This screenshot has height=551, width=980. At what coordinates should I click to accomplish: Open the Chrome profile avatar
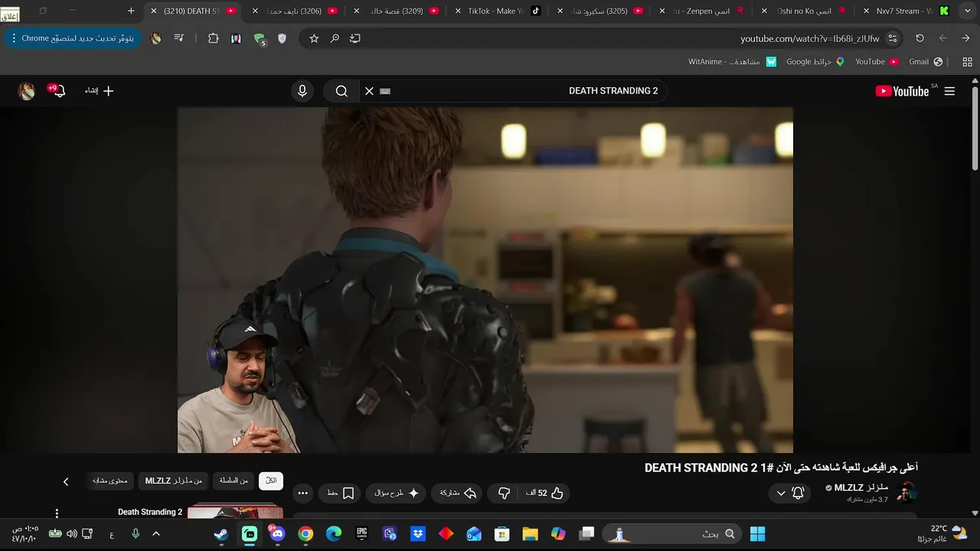156,38
